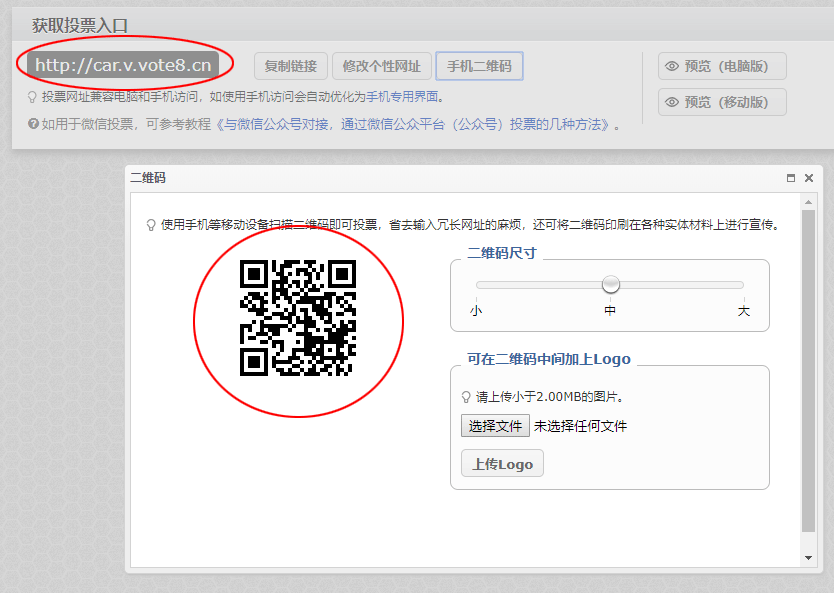Click the question mark icon beside 如用于微信投票
Image resolution: width=834 pixels, height=593 pixels.
pyautogui.click(x=33, y=125)
